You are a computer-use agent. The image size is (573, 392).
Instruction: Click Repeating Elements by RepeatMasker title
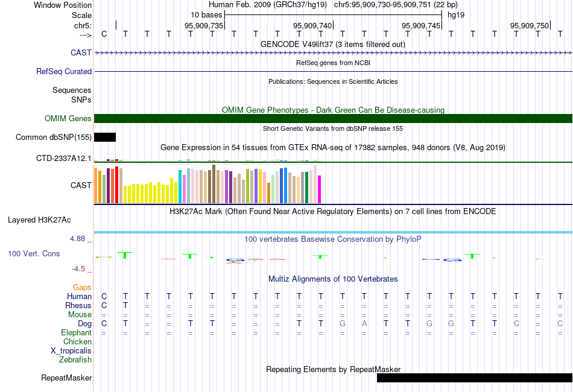click(x=333, y=369)
